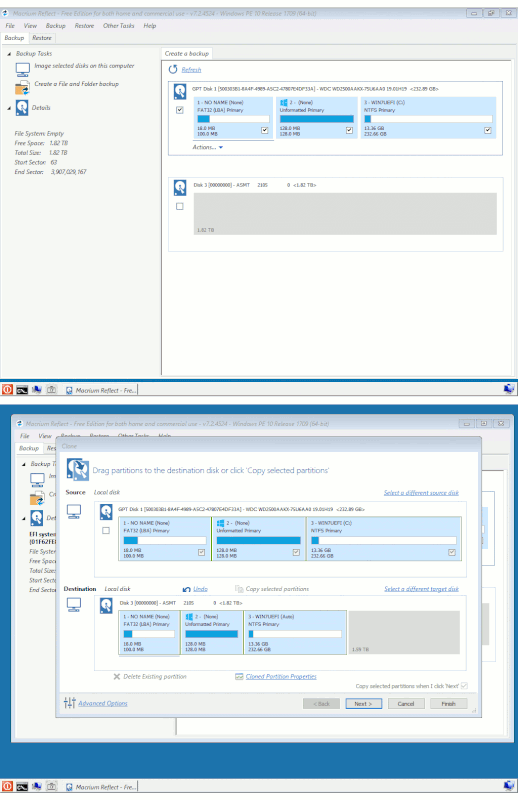The image size is (518, 800).
Task: Click the Finish button in Clone dialog
Action: coord(449,704)
